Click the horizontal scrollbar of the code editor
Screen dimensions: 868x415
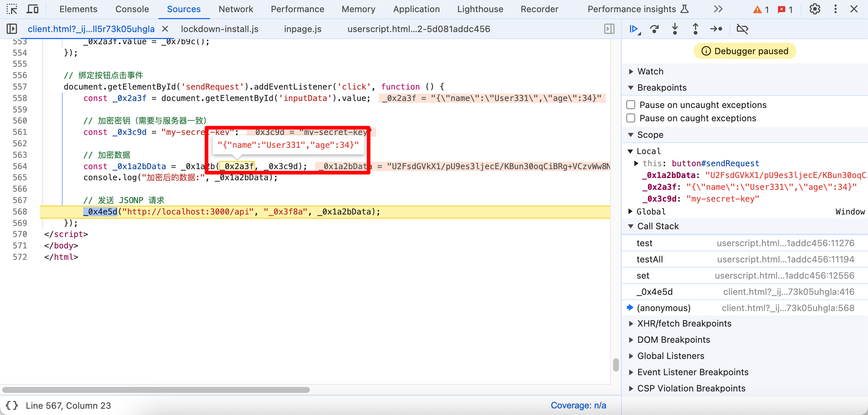pyautogui.click(x=156, y=390)
